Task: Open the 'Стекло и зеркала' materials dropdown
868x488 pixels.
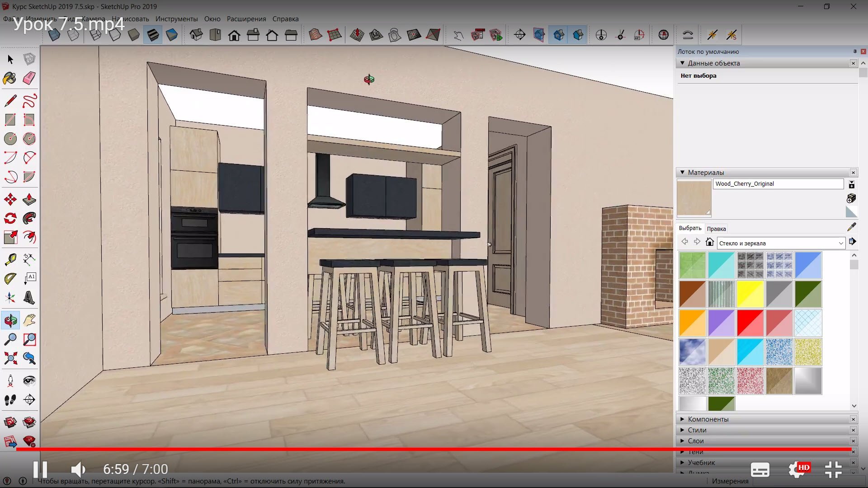Action: (x=781, y=243)
